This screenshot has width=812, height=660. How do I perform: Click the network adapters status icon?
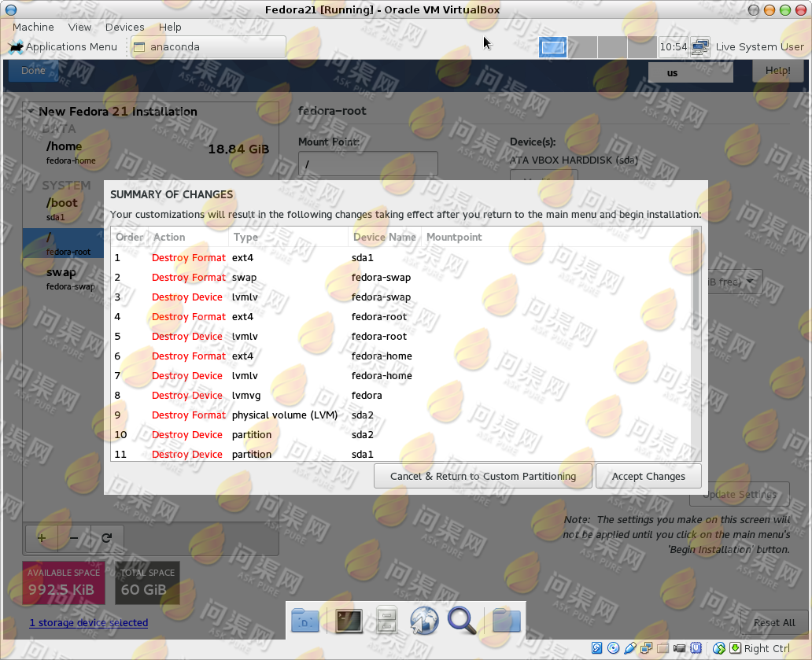(646, 648)
